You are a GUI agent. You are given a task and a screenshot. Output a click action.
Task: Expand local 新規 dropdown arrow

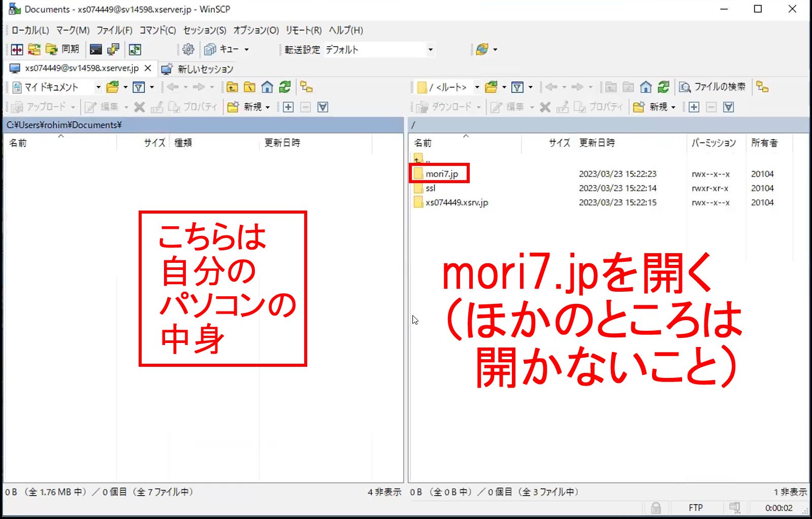pos(268,107)
